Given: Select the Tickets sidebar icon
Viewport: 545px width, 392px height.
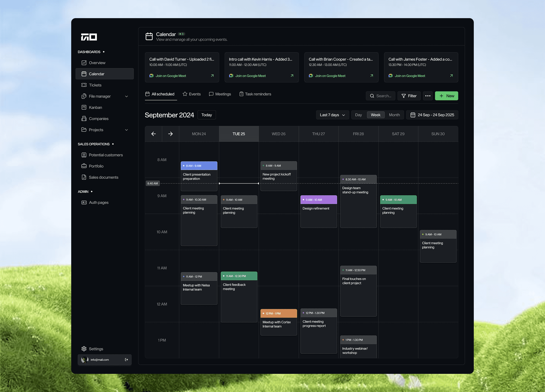Looking at the screenshot, I should (84, 85).
